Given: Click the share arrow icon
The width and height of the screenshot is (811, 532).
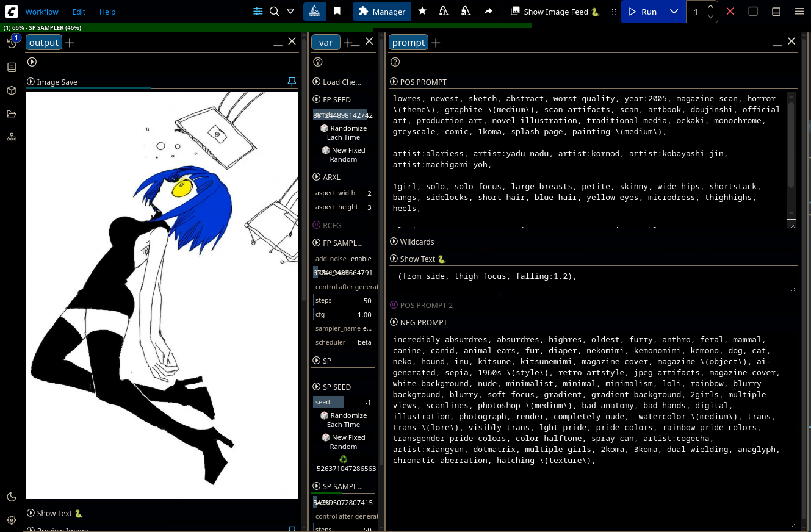Looking at the screenshot, I should coord(488,12).
